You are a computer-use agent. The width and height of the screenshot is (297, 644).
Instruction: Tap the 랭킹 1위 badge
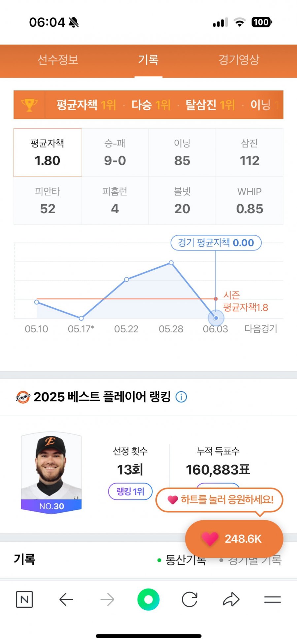130,491
